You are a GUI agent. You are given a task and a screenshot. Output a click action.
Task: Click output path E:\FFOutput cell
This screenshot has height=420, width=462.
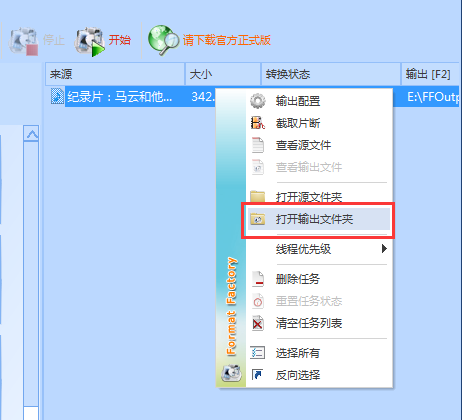point(433,97)
